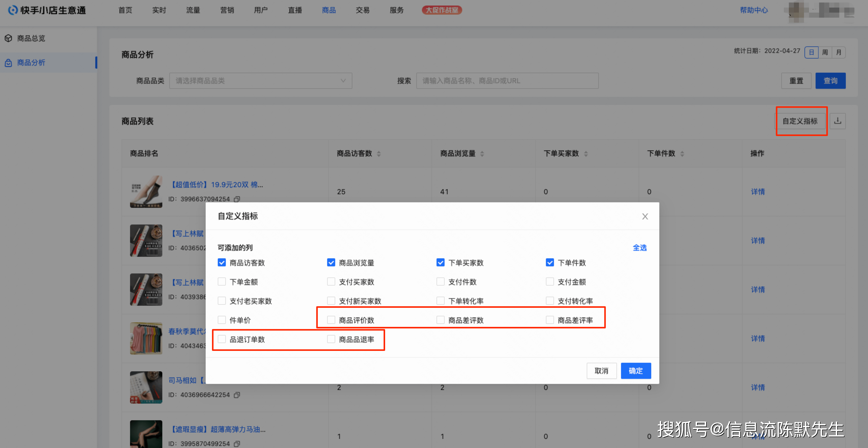Tick the 品退订单数 checkbox
The height and width of the screenshot is (448, 868).
[x=222, y=339]
